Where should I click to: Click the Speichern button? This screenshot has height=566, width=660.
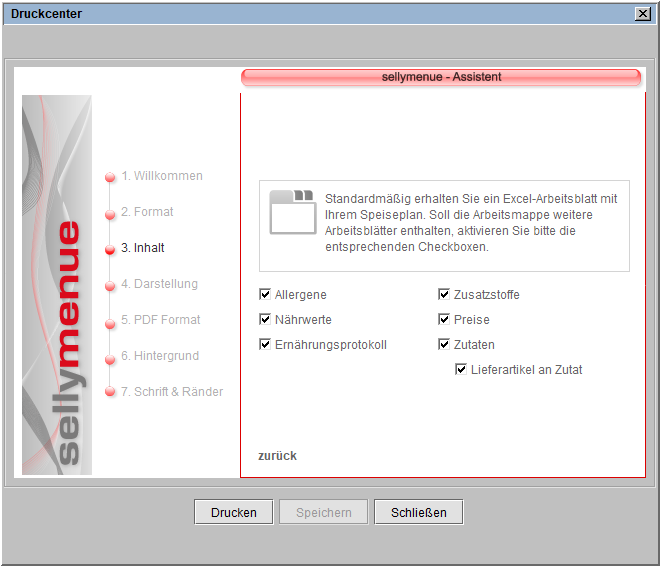323,512
